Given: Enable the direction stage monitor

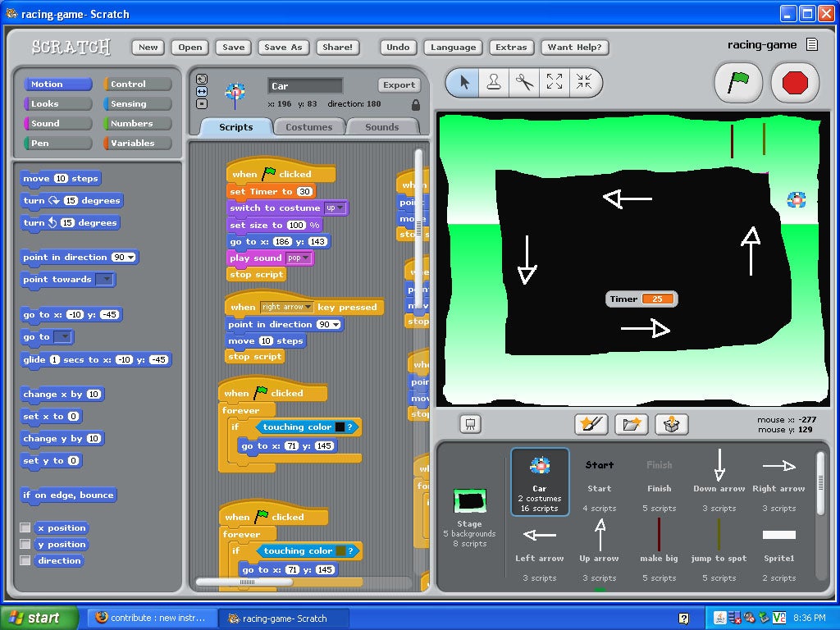Looking at the screenshot, I should pyautogui.click(x=26, y=560).
